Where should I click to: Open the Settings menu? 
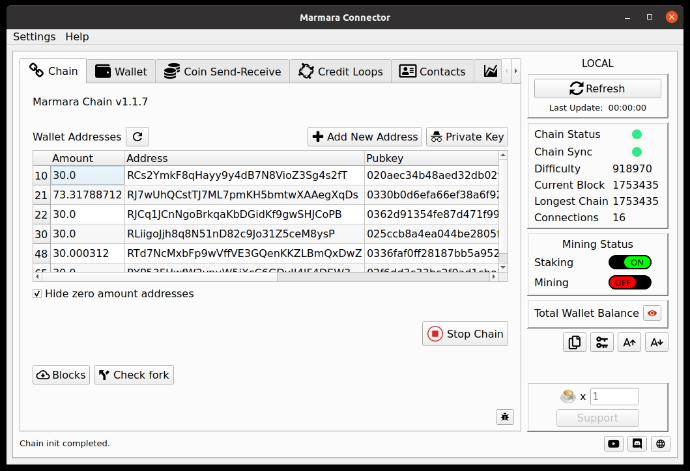click(34, 37)
